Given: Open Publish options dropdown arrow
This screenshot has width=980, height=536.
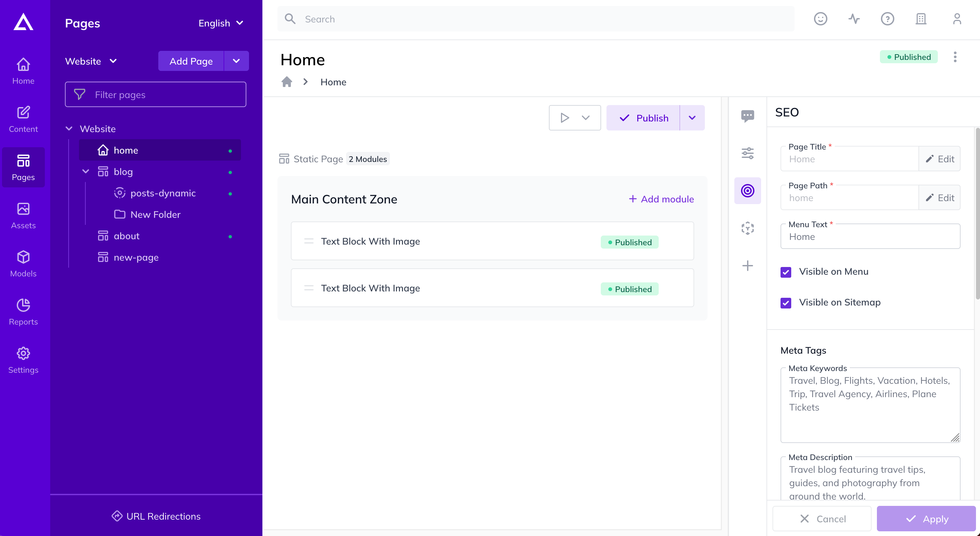Looking at the screenshot, I should [692, 118].
